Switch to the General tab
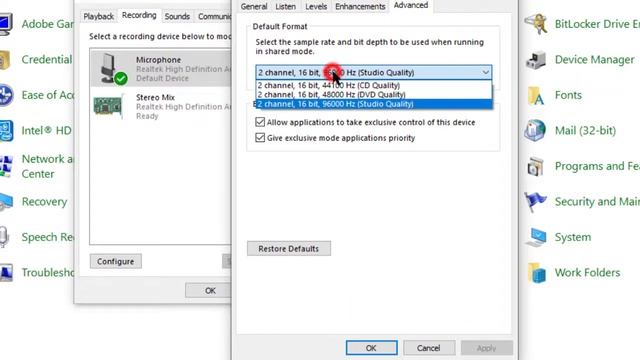The width and height of the screenshot is (640, 360). pos(254,7)
